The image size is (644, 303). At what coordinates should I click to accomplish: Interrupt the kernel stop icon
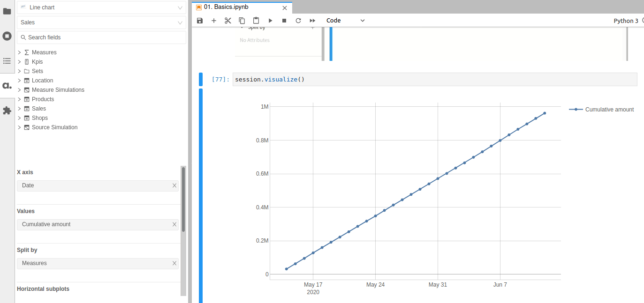tap(284, 21)
